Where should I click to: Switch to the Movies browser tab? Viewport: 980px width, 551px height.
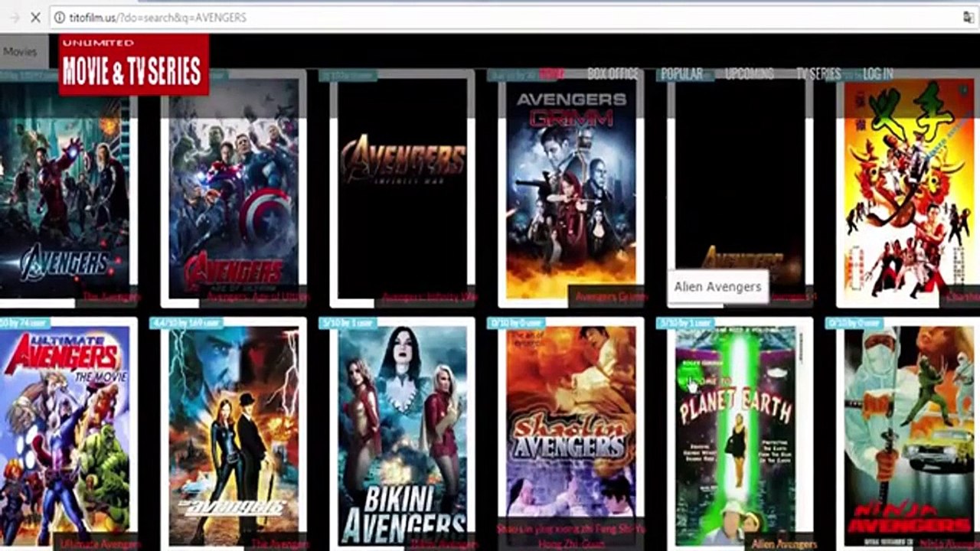click(x=20, y=51)
